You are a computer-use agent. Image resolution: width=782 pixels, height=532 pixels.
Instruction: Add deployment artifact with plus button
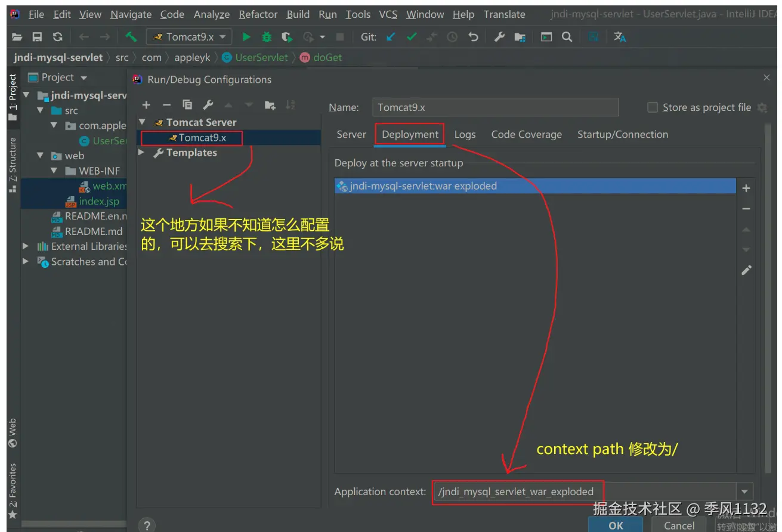click(746, 188)
